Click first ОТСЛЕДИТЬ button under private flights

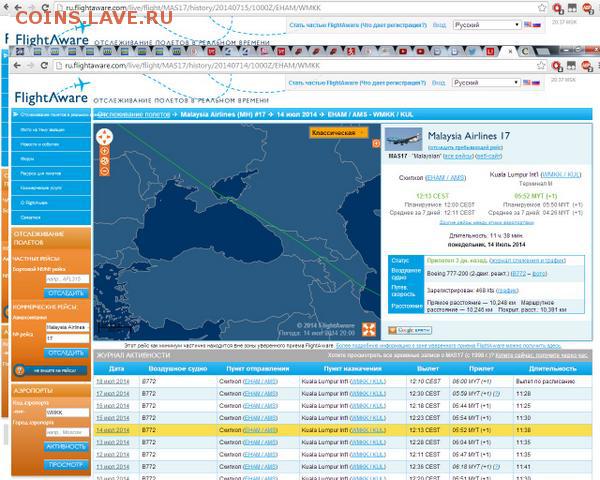tap(66, 293)
